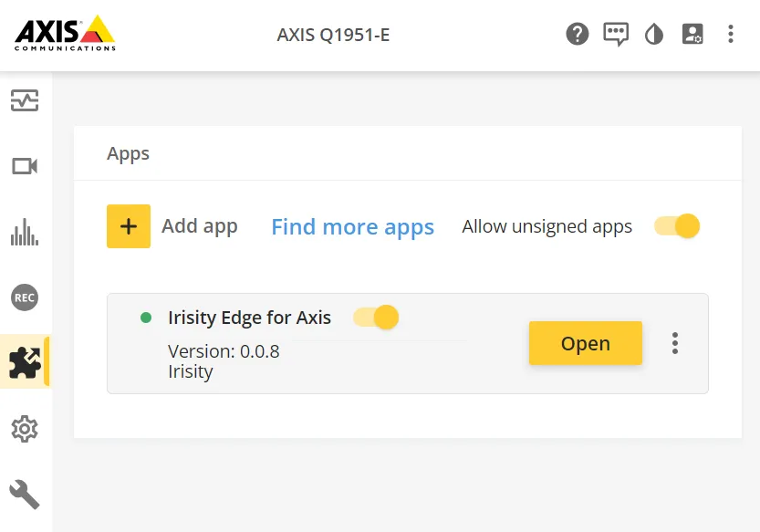Open the user account settings icon
The height and width of the screenshot is (532, 760).
coord(692,34)
